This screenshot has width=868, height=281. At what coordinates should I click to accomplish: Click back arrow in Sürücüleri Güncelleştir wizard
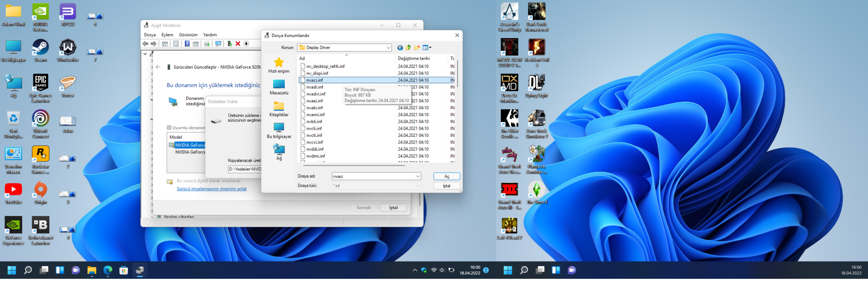tap(158, 67)
